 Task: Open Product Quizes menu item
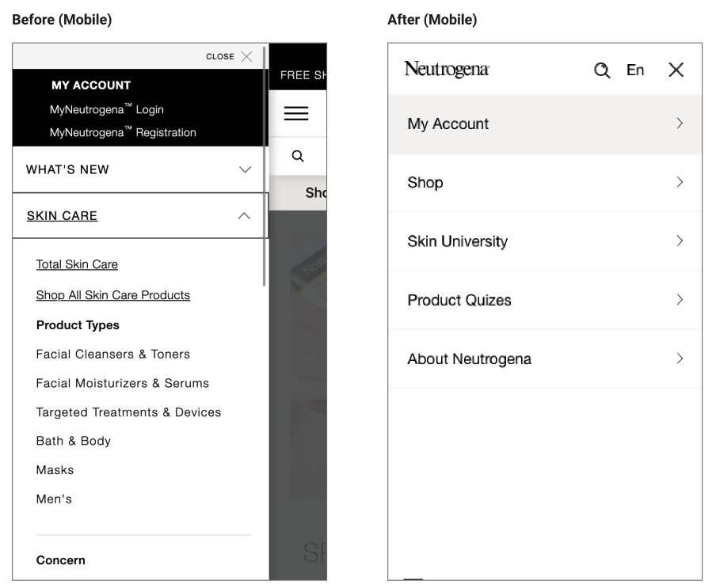click(544, 300)
